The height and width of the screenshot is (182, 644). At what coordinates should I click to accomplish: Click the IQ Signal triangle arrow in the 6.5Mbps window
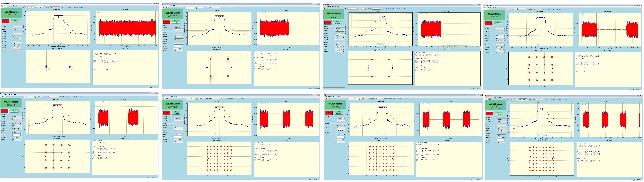[128, 10]
